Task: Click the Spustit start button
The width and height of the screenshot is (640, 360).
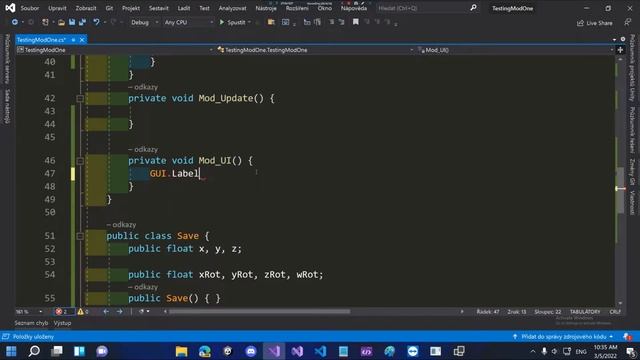Action: 232,22
